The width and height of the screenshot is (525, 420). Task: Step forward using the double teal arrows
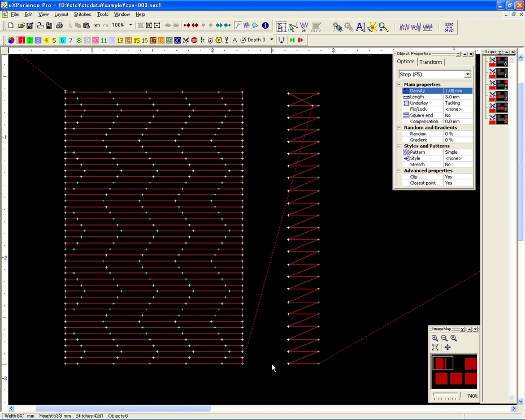coord(219,25)
